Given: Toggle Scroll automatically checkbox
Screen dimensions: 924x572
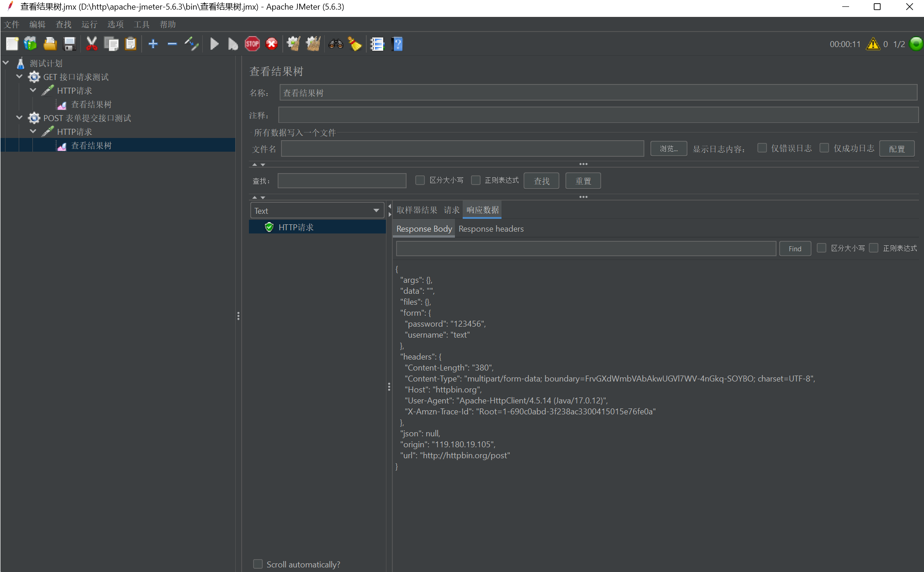Looking at the screenshot, I should pos(258,564).
